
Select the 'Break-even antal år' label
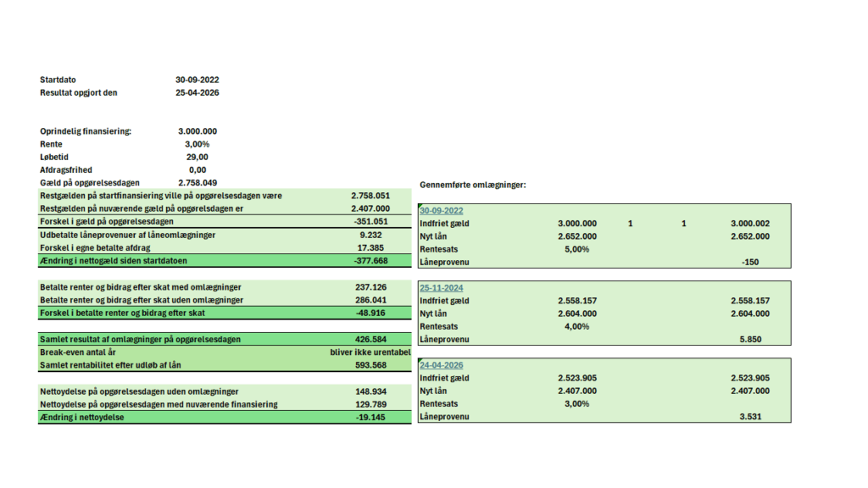coord(78,352)
